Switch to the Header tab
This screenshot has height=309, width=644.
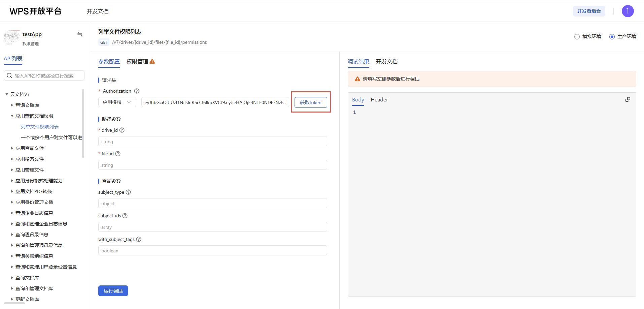tap(379, 100)
